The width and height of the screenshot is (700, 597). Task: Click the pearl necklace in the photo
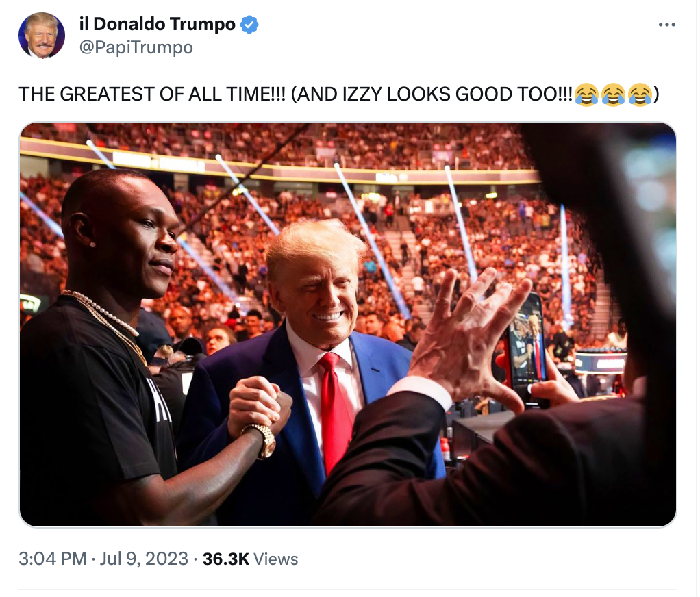click(x=102, y=312)
